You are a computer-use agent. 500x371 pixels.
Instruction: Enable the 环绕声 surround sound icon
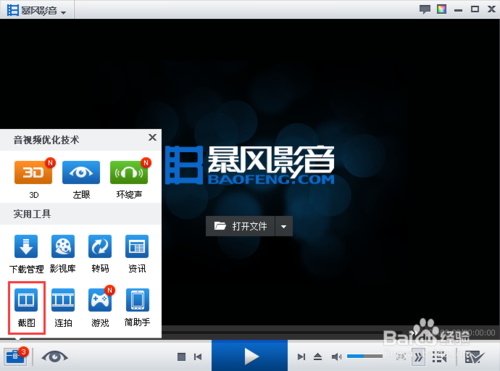[129, 172]
